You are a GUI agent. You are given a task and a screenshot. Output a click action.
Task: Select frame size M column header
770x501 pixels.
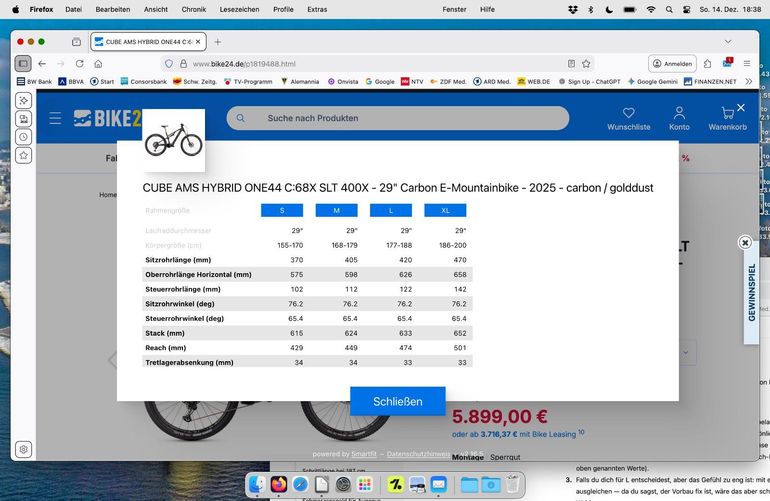336,210
